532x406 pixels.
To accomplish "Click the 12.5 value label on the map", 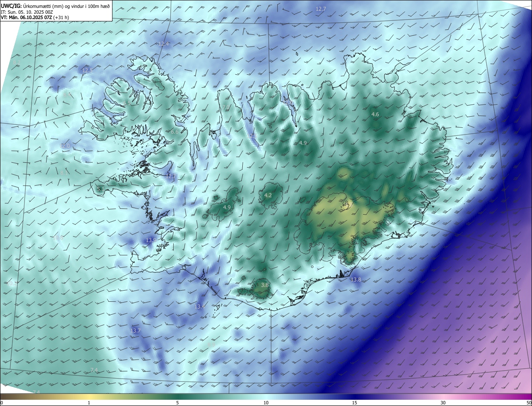I will 87,70.
